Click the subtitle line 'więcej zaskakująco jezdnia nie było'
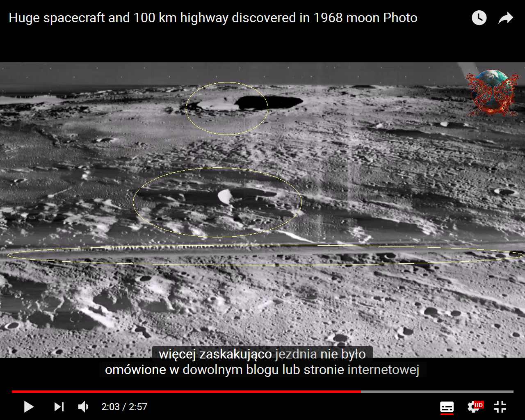This screenshot has width=525, height=420. pos(262,354)
